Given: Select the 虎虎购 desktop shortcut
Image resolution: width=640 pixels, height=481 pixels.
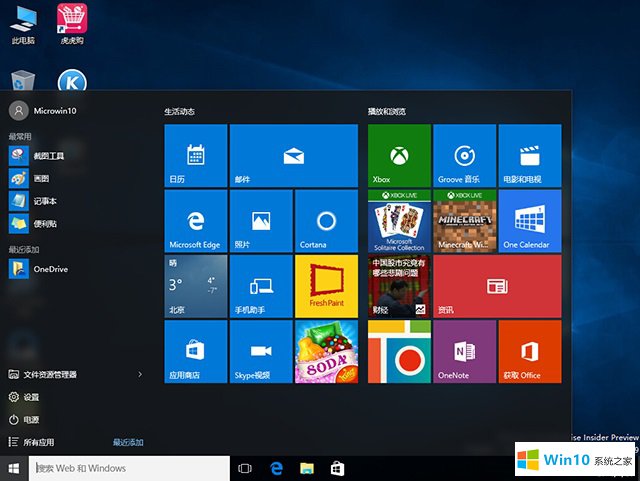Looking at the screenshot, I should coord(72,24).
